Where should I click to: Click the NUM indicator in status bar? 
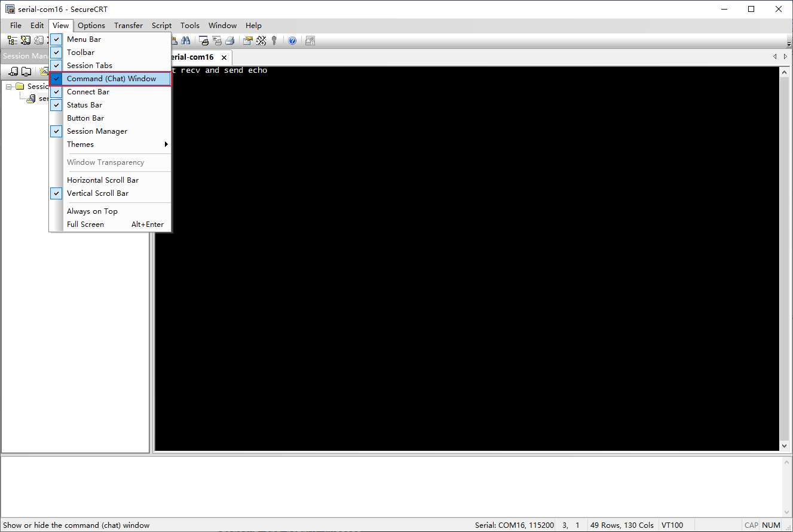771,525
